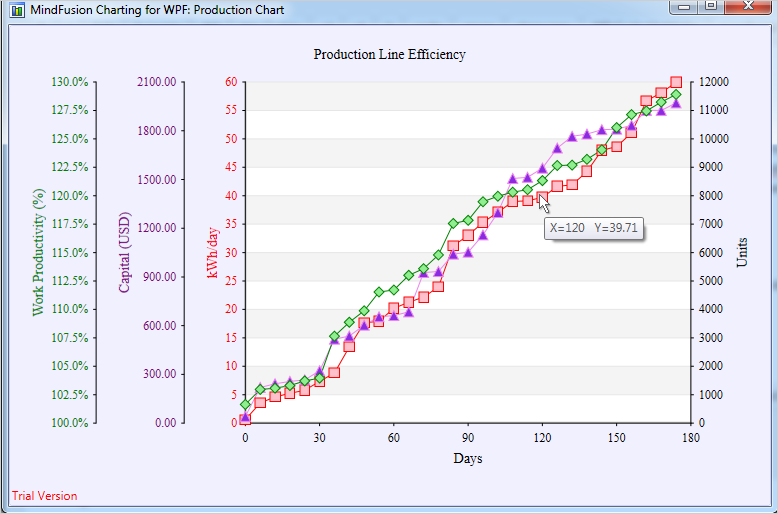Screen dimensions: 778x514
Task: Click the 10000 tick on Units axis
Action: tap(713, 139)
